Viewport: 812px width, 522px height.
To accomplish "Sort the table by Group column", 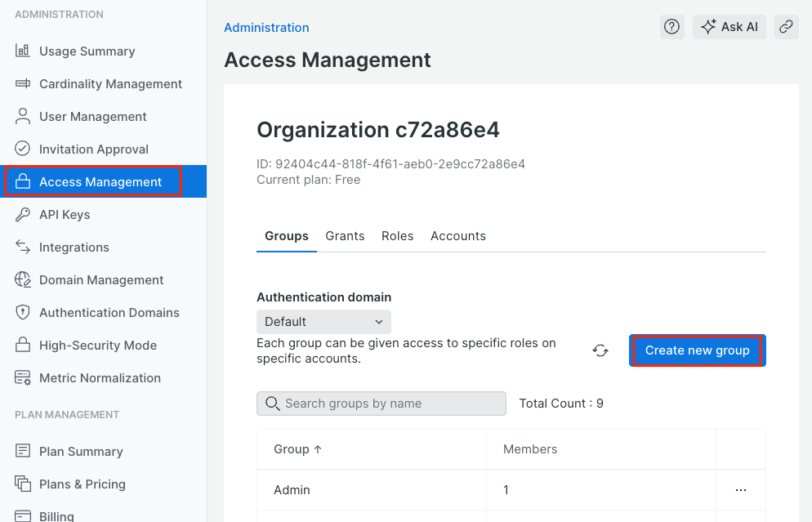I will click(298, 449).
